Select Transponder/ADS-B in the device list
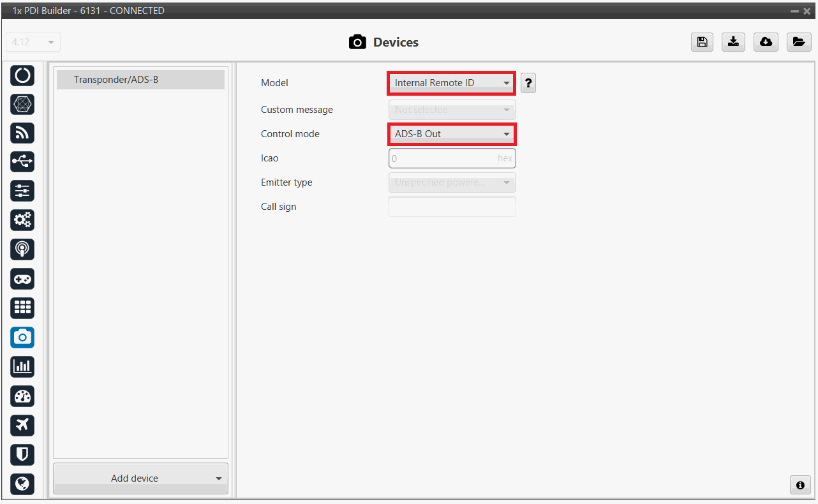The height and width of the screenshot is (504, 818). [140, 80]
